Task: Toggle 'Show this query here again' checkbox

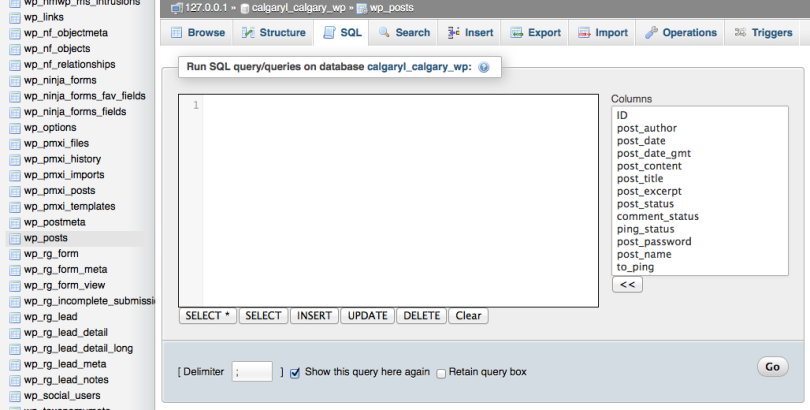Action: (295, 373)
